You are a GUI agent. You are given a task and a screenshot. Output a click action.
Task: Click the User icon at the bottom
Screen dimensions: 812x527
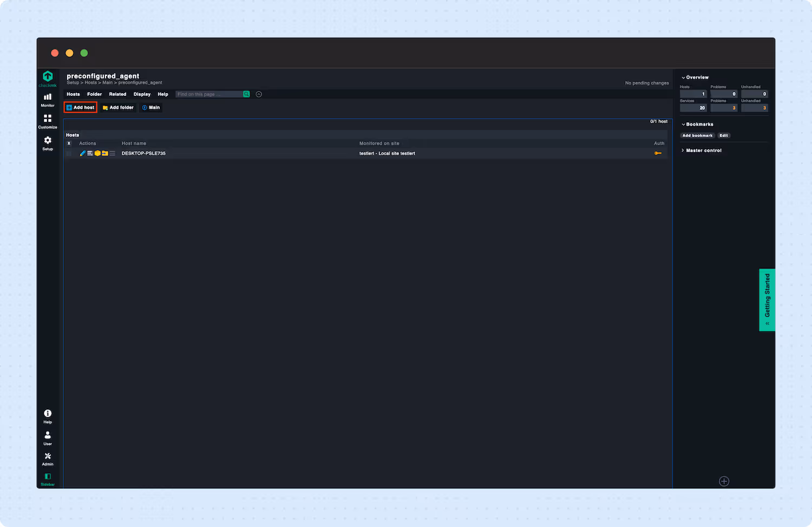click(x=47, y=436)
